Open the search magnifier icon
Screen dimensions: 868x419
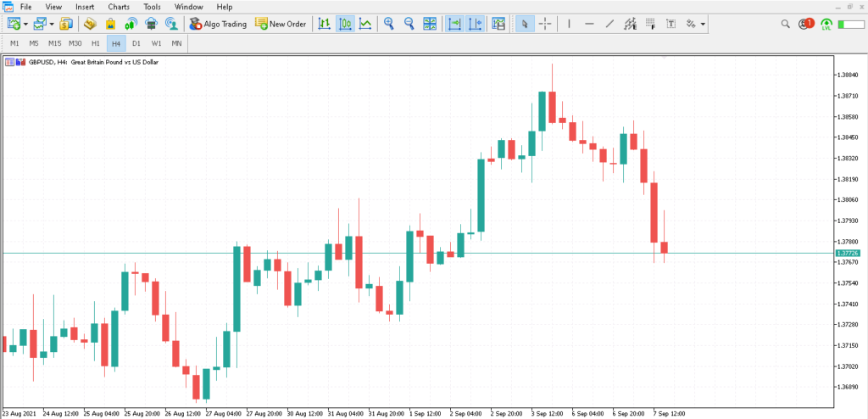pyautogui.click(x=786, y=24)
